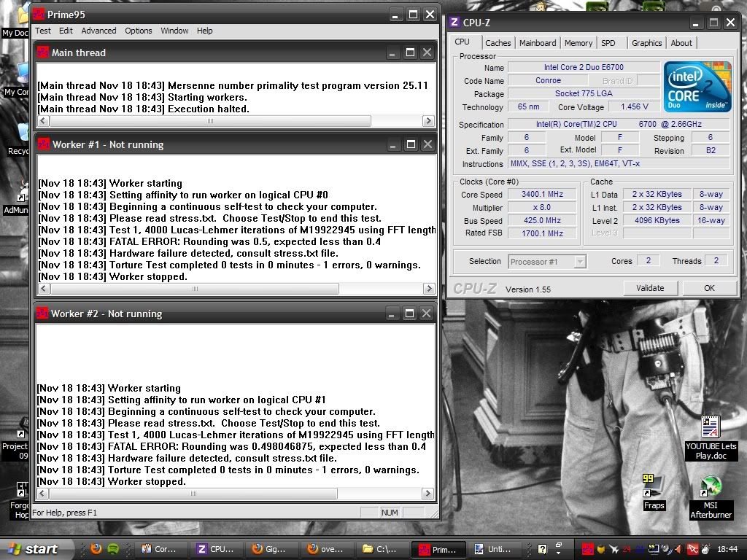The height and width of the screenshot is (560, 747).
Task: Click the airplane icon in system tray
Action: point(614,549)
